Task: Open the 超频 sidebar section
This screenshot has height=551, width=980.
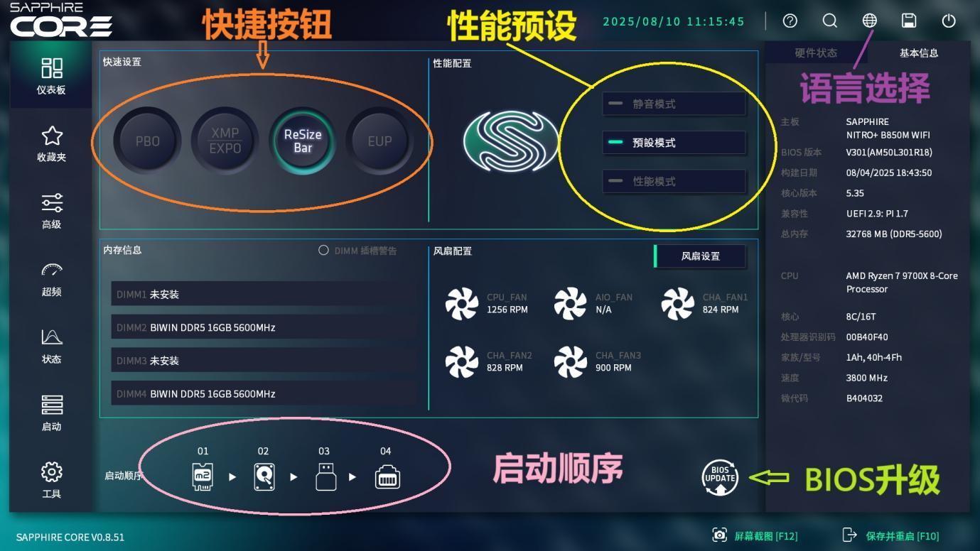Action: pyautogui.click(x=51, y=279)
